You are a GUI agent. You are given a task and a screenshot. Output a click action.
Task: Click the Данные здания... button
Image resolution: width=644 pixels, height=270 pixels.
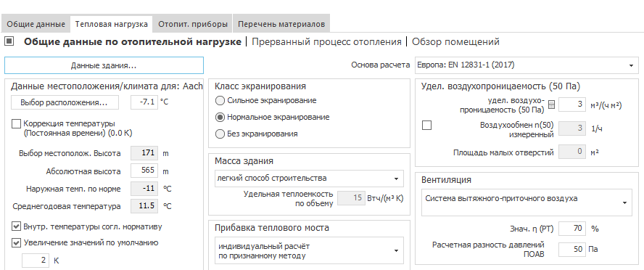pos(104,65)
